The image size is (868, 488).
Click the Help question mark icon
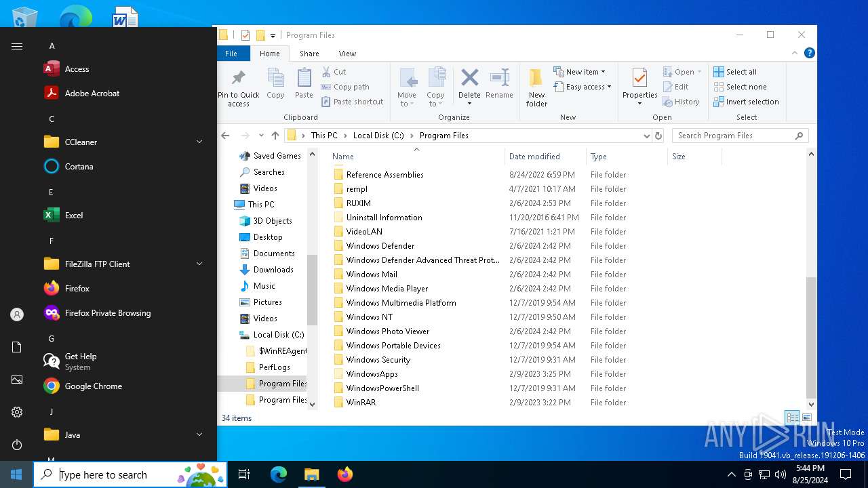click(809, 53)
